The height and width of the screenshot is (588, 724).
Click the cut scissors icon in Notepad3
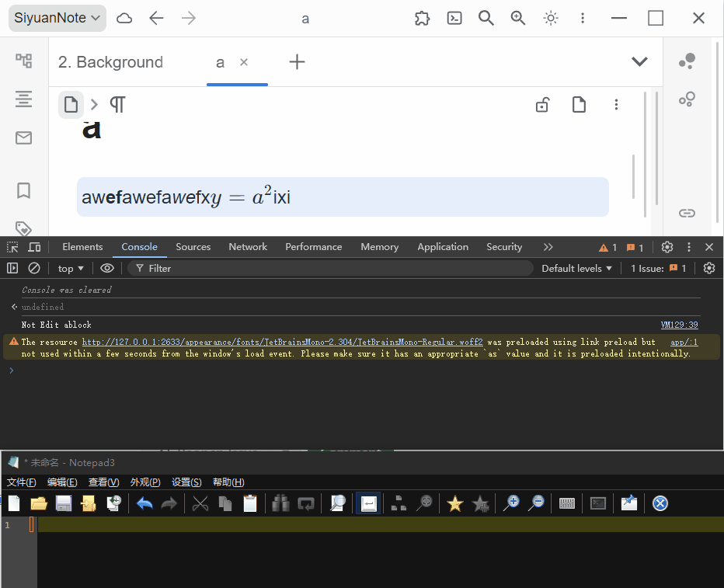point(200,503)
